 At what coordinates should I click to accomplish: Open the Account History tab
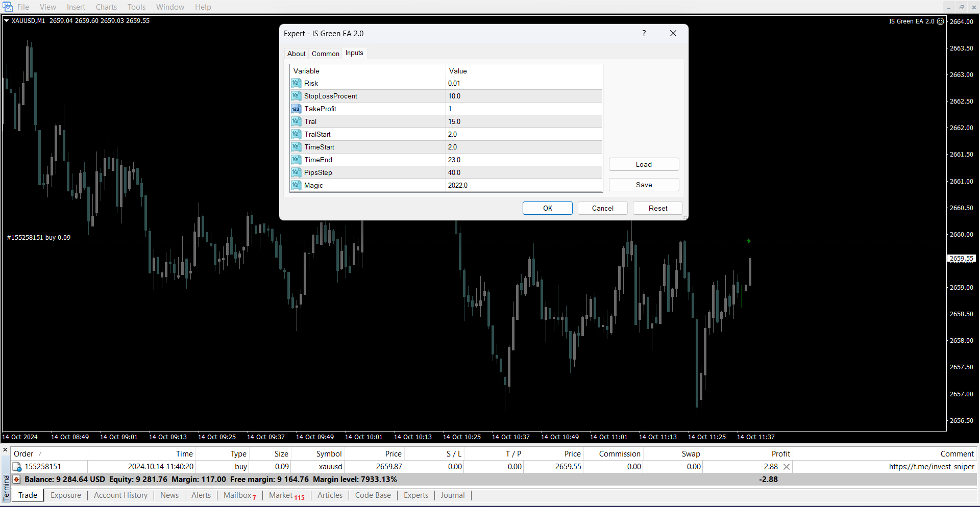click(x=120, y=495)
